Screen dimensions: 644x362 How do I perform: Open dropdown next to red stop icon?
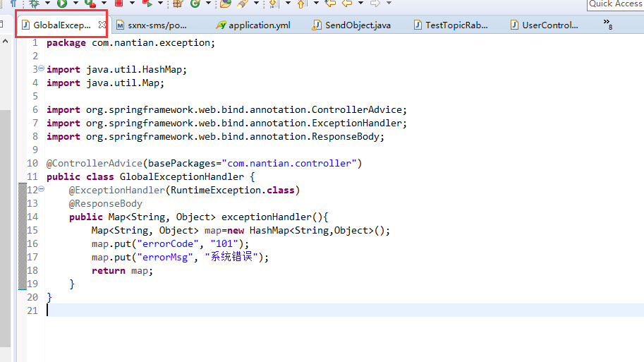tap(132, 4)
